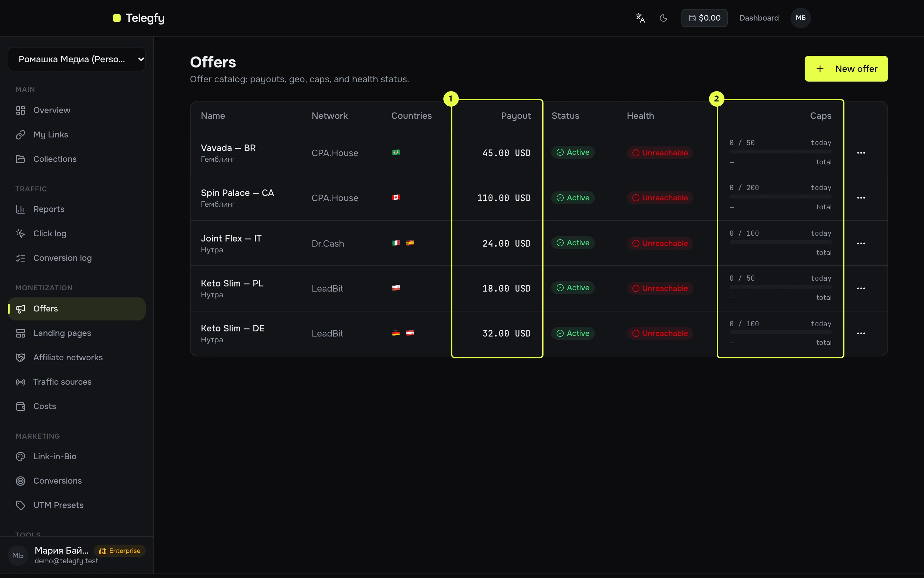Click the Costs wallet icon

click(x=21, y=406)
